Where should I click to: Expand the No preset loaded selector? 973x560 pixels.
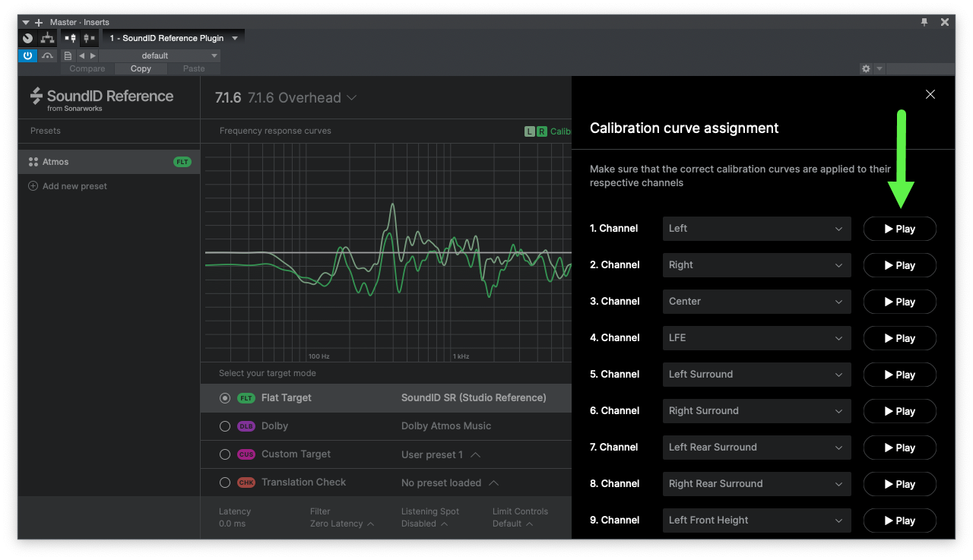tap(451, 482)
